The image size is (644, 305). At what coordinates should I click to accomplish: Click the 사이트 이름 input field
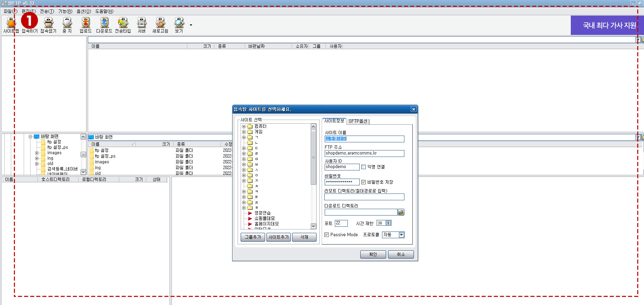(x=364, y=139)
